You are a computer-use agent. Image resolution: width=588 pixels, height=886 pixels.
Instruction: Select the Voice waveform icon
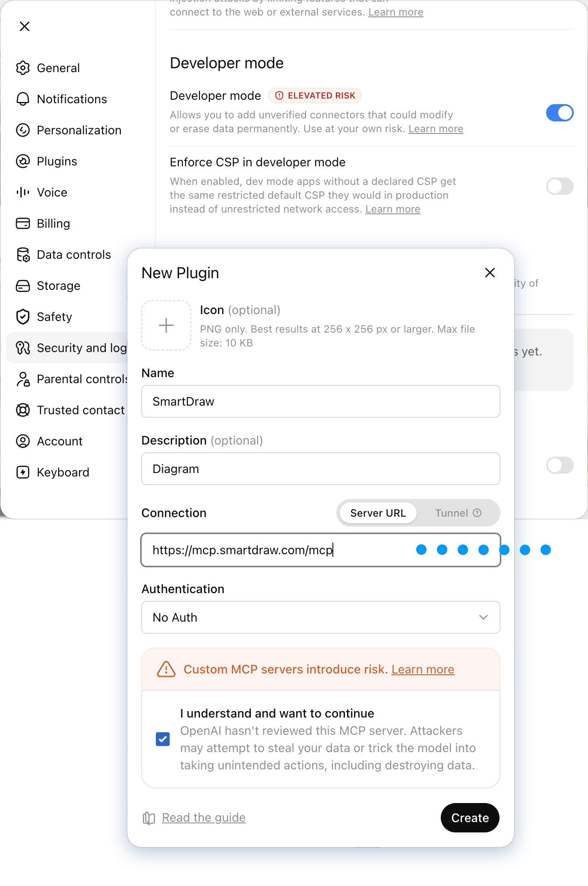[23, 192]
